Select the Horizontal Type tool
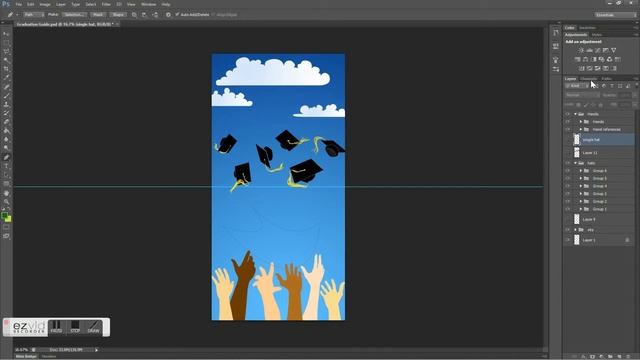 click(x=6, y=166)
